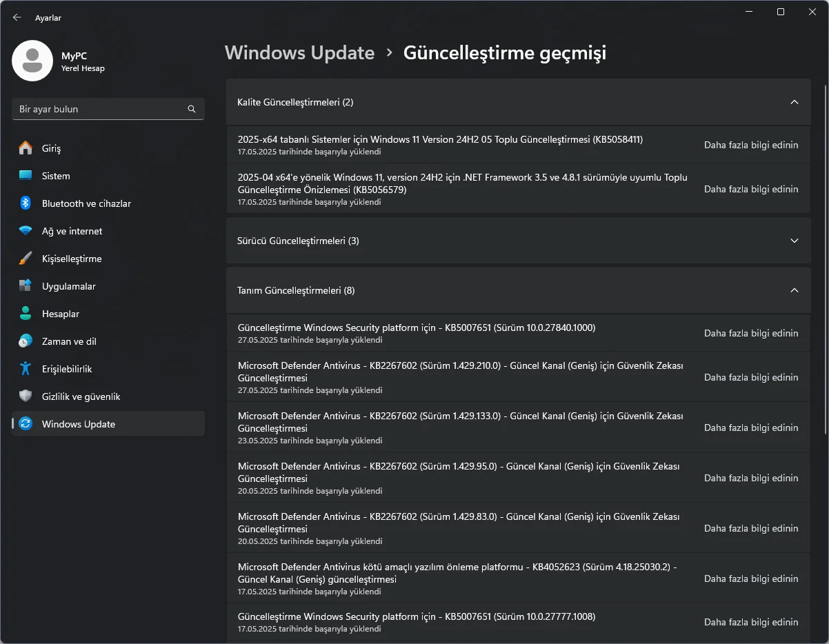
Task: Click the Zaman ve dil clock icon
Action: tap(26, 341)
